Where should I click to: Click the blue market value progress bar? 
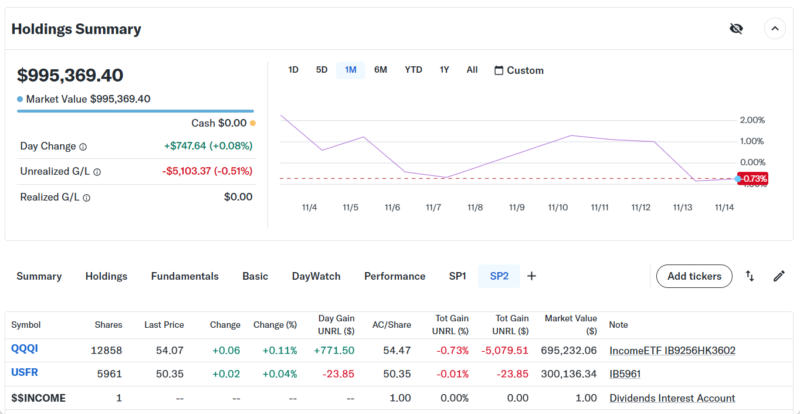135,111
